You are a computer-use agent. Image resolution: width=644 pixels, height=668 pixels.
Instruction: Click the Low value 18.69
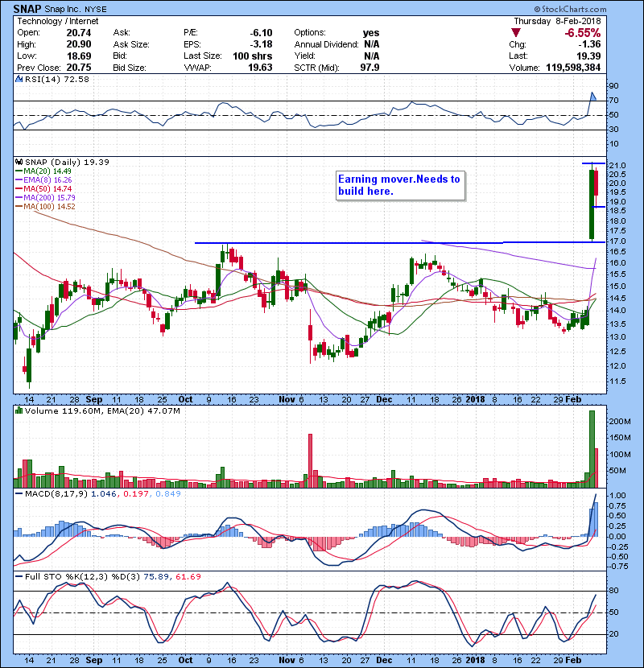click(x=79, y=56)
